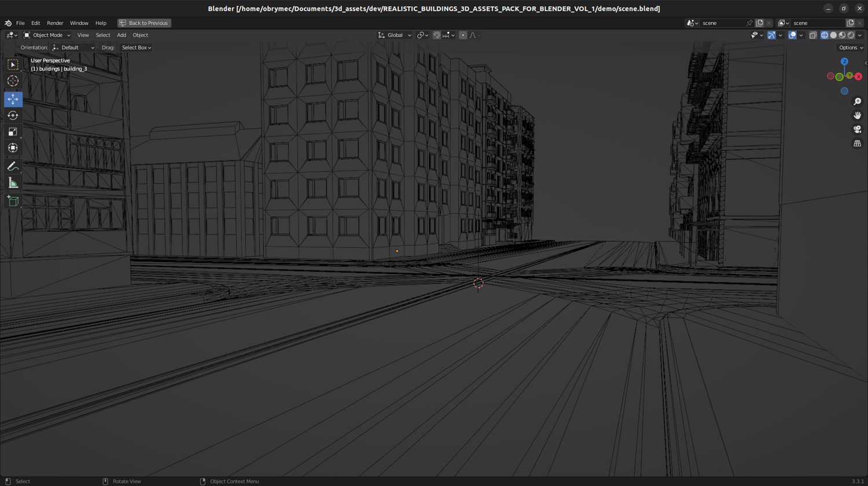Click the orange object origin dot
The image size is (868, 486).
[x=397, y=251]
